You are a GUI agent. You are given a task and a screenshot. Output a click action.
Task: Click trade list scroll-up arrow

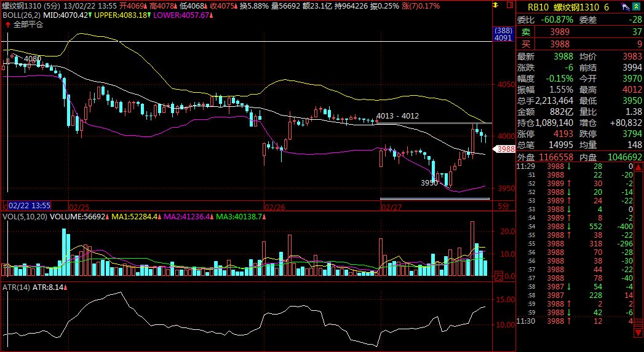[x=638, y=167]
